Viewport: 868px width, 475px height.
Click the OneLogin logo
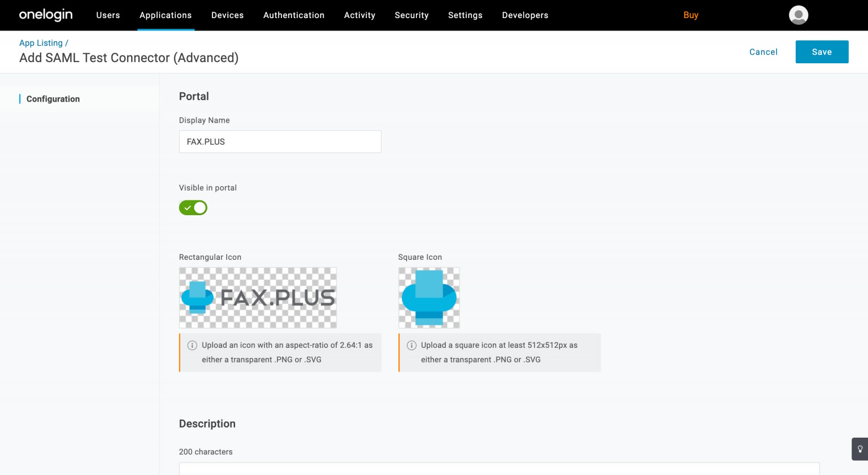(x=46, y=15)
